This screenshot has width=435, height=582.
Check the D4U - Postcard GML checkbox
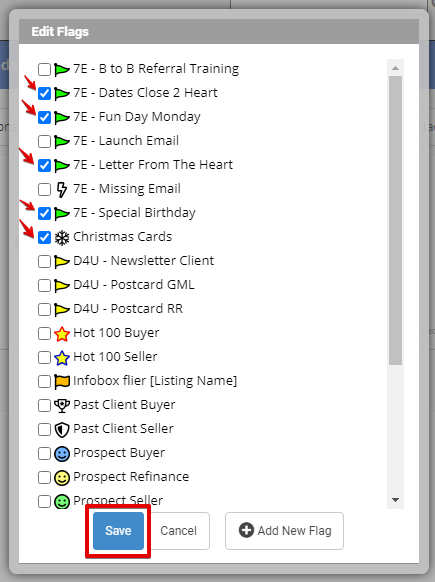44,285
